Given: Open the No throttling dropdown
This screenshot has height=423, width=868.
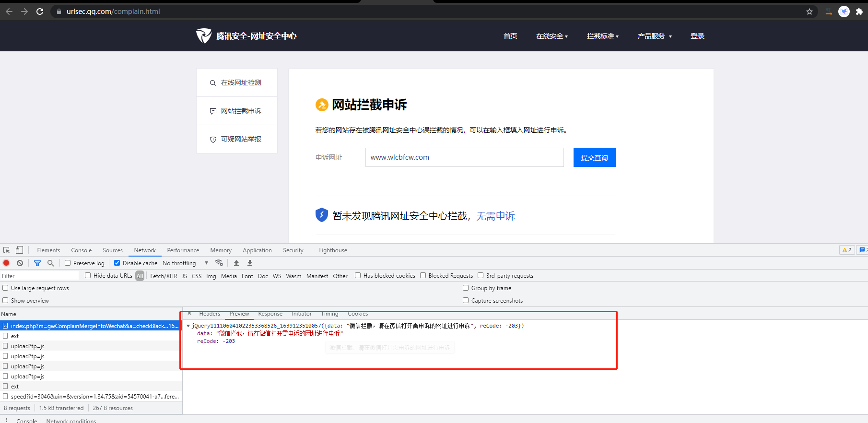Looking at the screenshot, I should pyautogui.click(x=186, y=263).
